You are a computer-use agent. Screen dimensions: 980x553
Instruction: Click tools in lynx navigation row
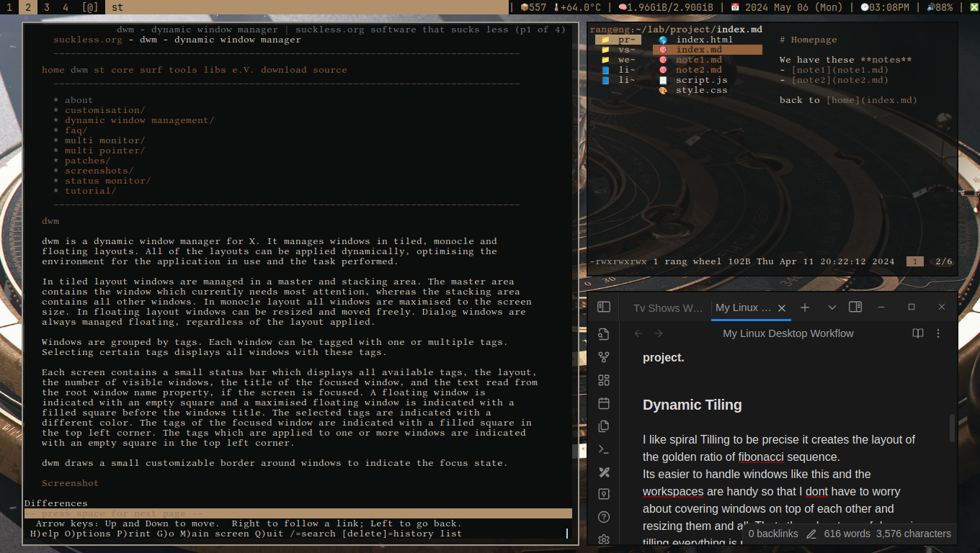tap(183, 70)
